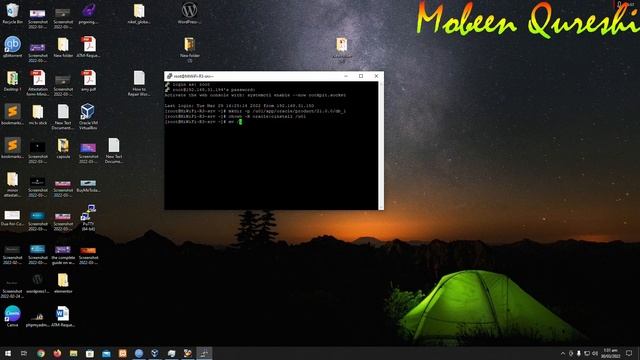Select the Dua Aor Ca... image file
This screenshot has height=360, width=640.
click(12, 218)
